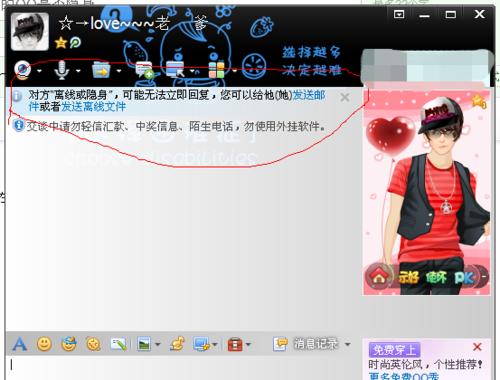500x380 pixels.
Task: Click the green search icon under nickname
Action: pyautogui.click(x=75, y=43)
